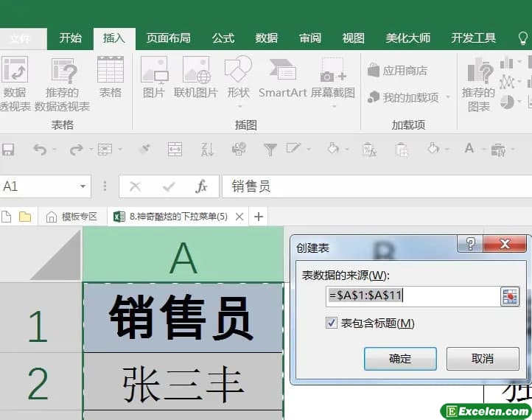
Task: Click the filter funnel icon in toolbar
Action: pos(270,150)
